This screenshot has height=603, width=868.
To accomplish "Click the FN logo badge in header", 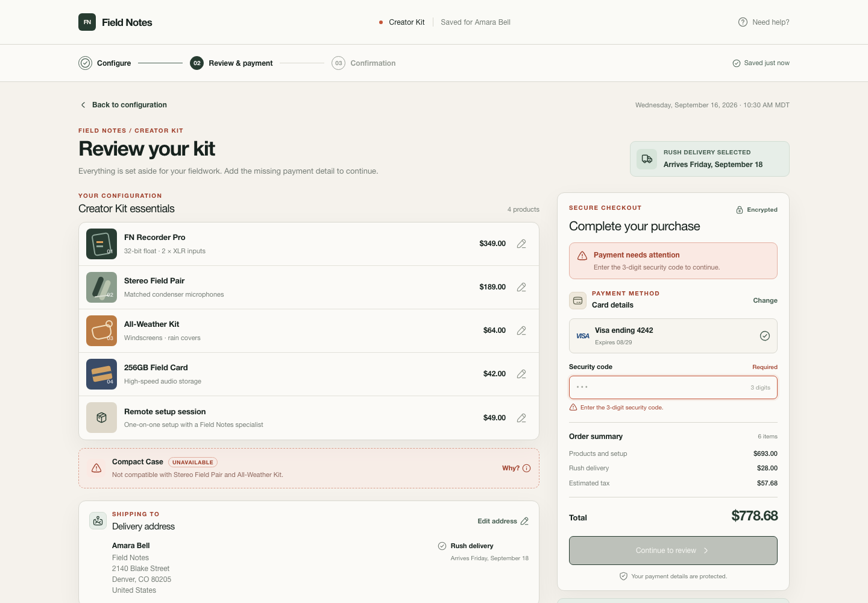I will [87, 22].
